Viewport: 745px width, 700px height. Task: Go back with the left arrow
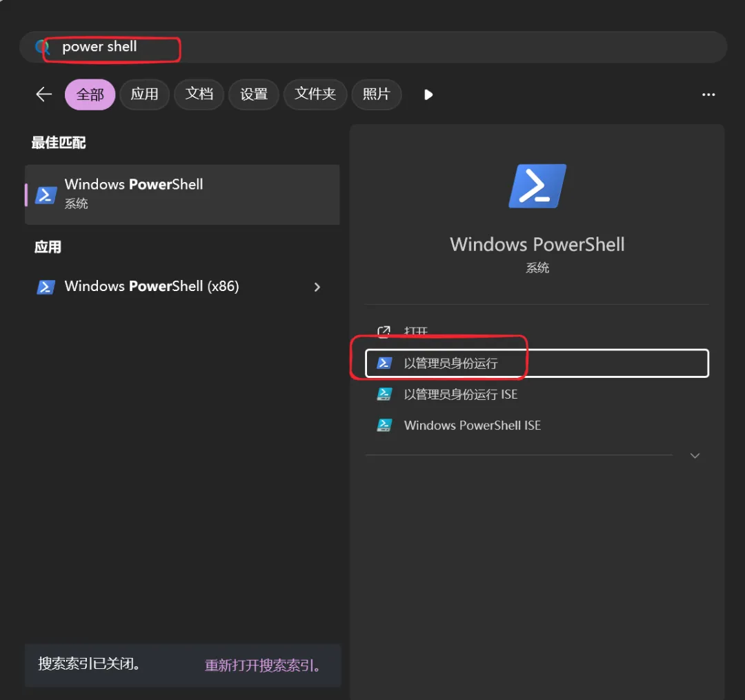[43, 94]
